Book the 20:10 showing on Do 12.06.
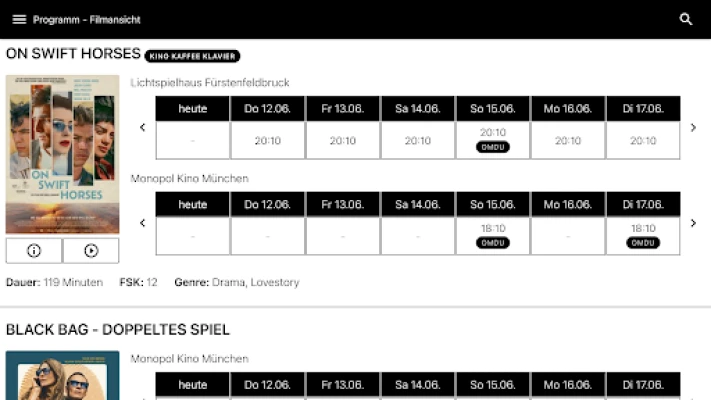This screenshot has width=711, height=400. point(268,141)
